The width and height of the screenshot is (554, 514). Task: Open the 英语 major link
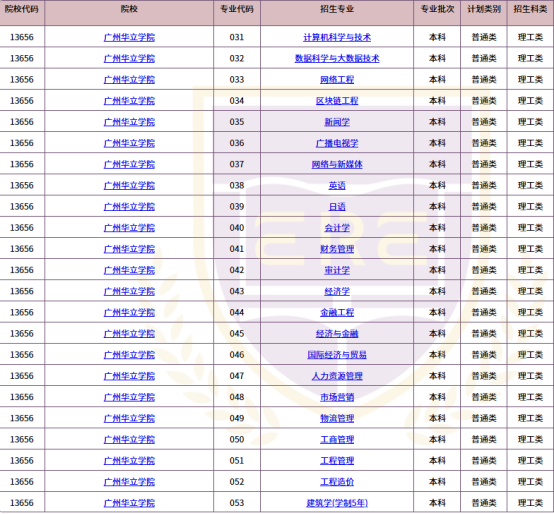(337, 185)
